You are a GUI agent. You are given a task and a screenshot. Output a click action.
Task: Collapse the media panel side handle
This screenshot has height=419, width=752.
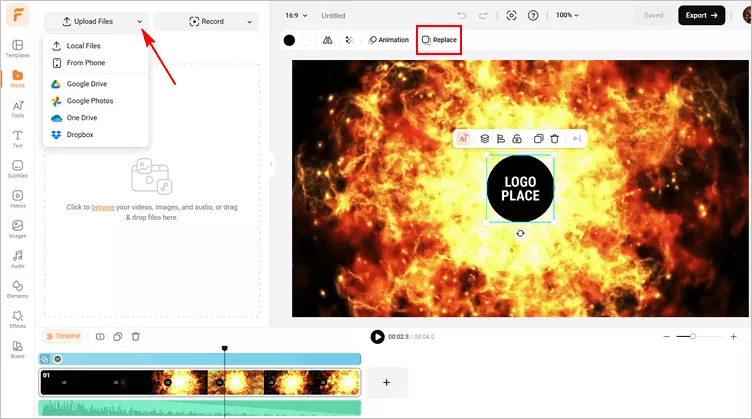(x=271, y=163)
